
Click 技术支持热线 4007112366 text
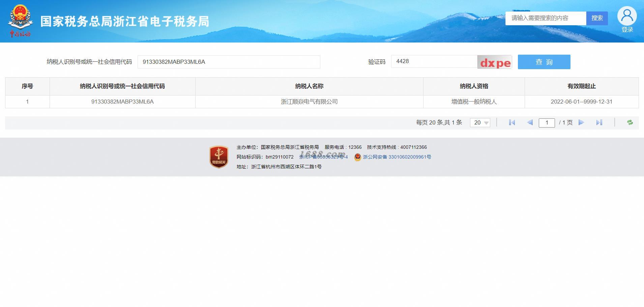click(397, 147)
